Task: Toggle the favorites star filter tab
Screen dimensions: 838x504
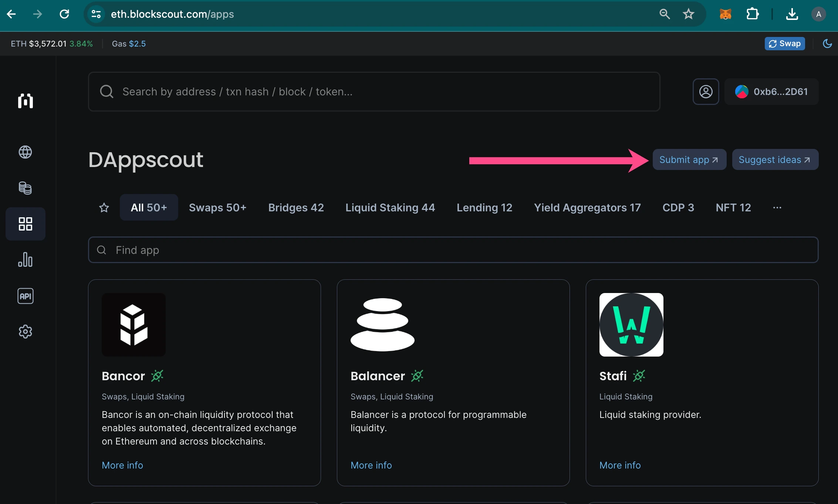Action: click(x=104, y=208)
